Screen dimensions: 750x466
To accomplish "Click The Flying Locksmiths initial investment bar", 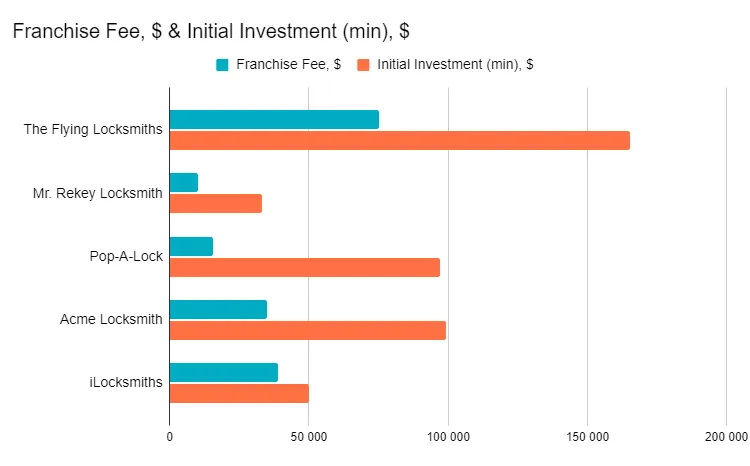I will click(399, 140).
